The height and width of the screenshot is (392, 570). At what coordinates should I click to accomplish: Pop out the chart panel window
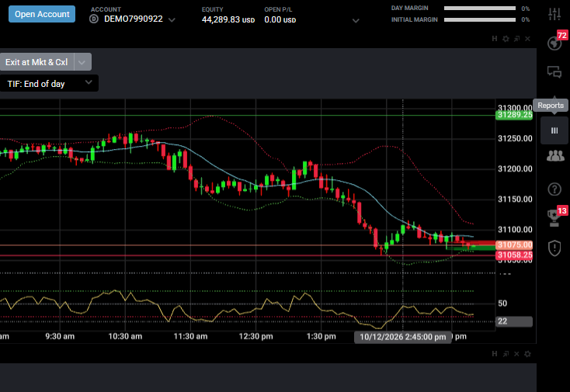(x=516, y=39)
